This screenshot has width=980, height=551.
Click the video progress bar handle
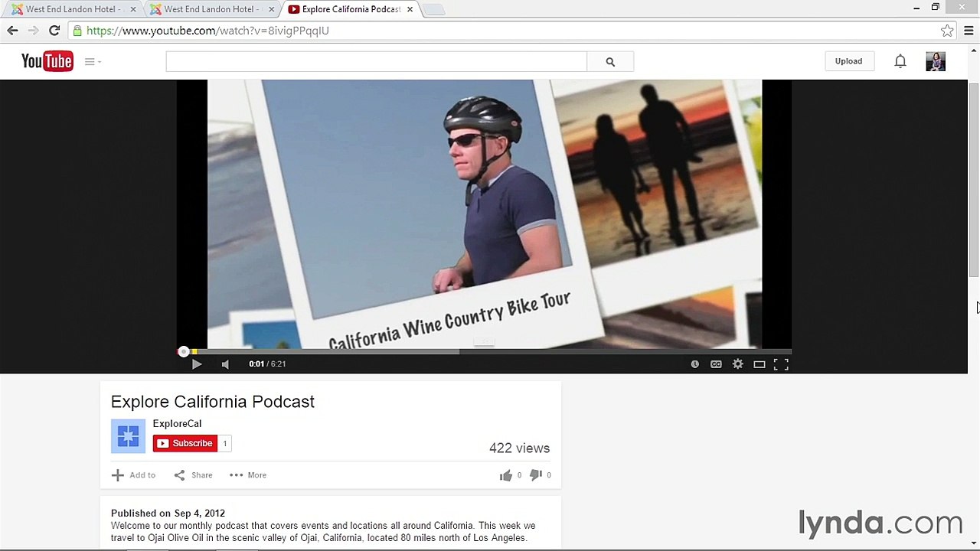[184, 351]
